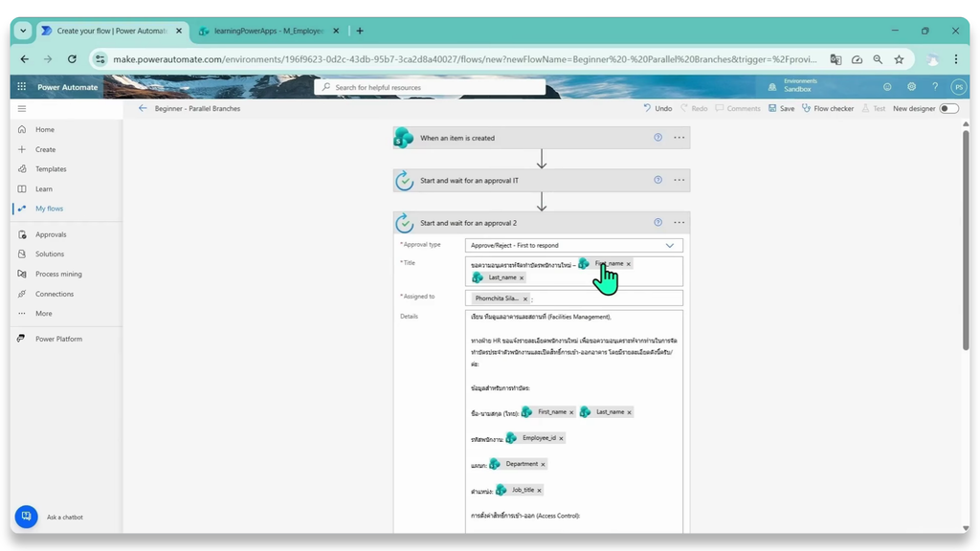Show help for 'Start and wait for an approval IT'

[x=658, y=180]
